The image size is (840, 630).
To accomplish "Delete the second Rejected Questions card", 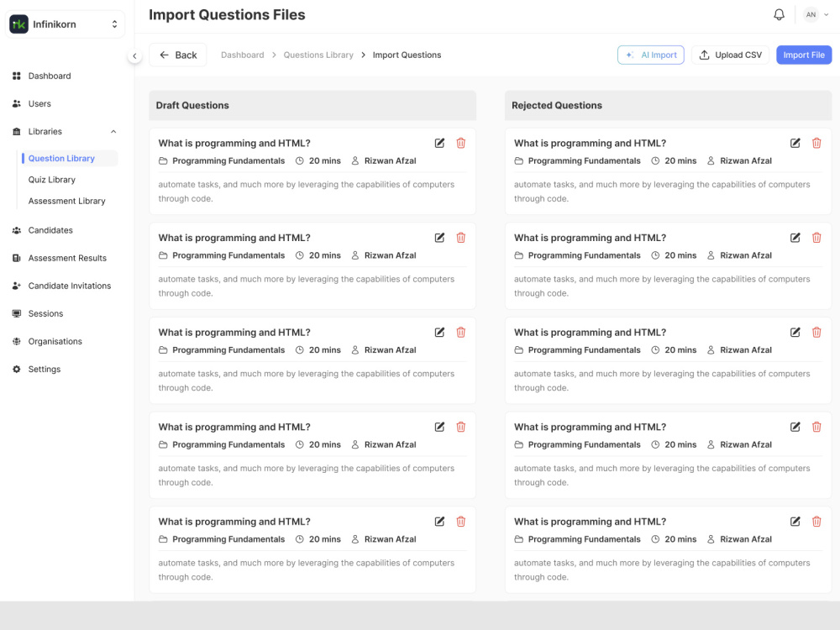I will pos(816,238).
